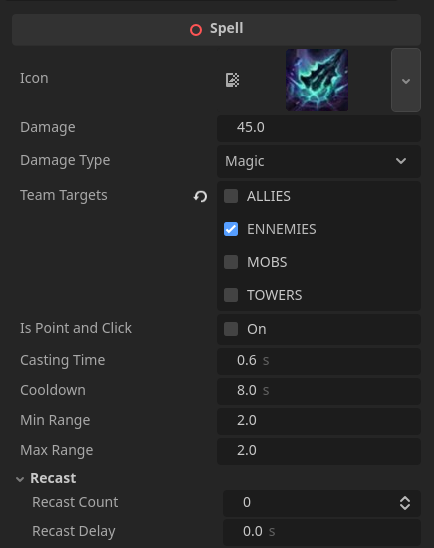Revert Team Targets with the reset arrow
434x548 pixels.
point(201,196)
